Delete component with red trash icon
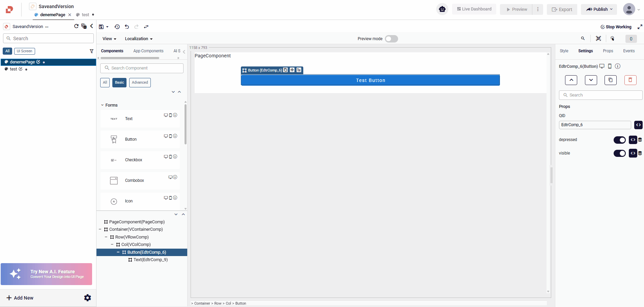 tap(630, 80)
